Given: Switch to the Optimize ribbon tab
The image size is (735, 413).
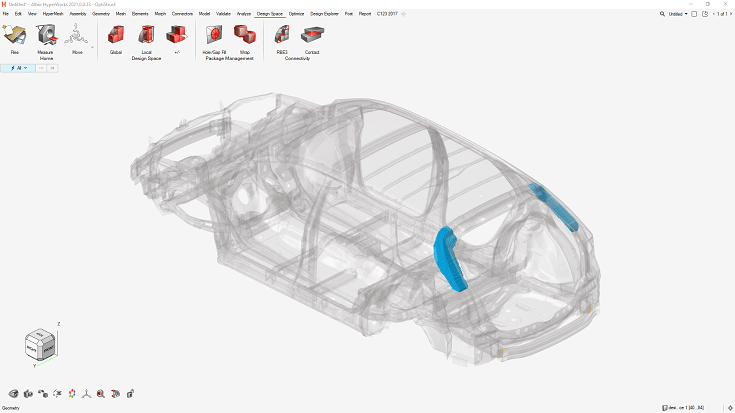Looking at the screenshot, I should pos(296,14).
